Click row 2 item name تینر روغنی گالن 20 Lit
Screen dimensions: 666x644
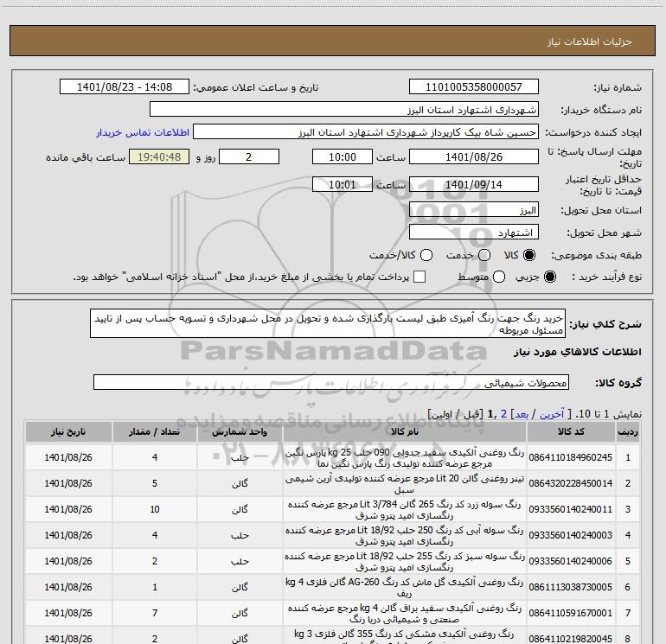click(405, 483)
